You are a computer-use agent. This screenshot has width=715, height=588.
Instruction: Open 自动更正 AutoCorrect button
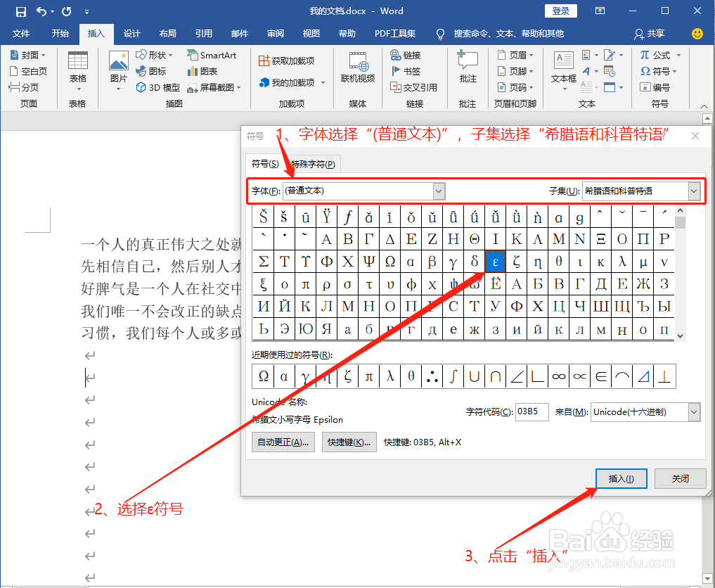[283, 442]
